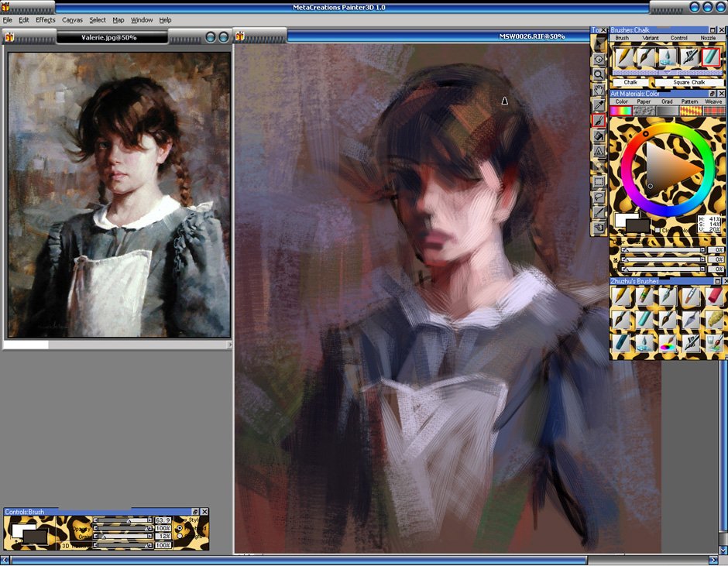Select the bottom pointing-hand tool in the Tools palette
This screenshot has height=566, width=728.
tap(599, 228)
